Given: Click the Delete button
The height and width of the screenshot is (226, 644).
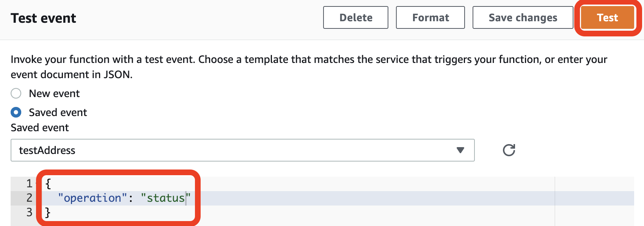Looking at the screenshot, I should [x=356, y=17].
